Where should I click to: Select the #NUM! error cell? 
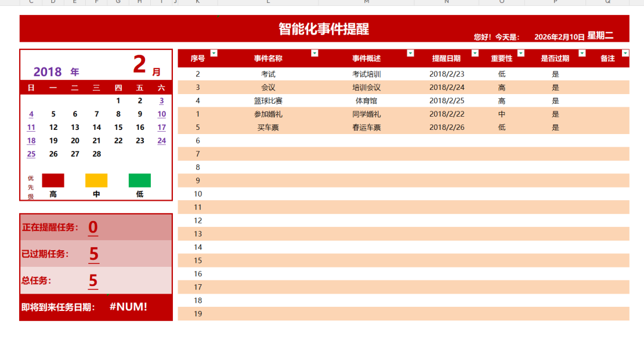(x=128, y=307)
